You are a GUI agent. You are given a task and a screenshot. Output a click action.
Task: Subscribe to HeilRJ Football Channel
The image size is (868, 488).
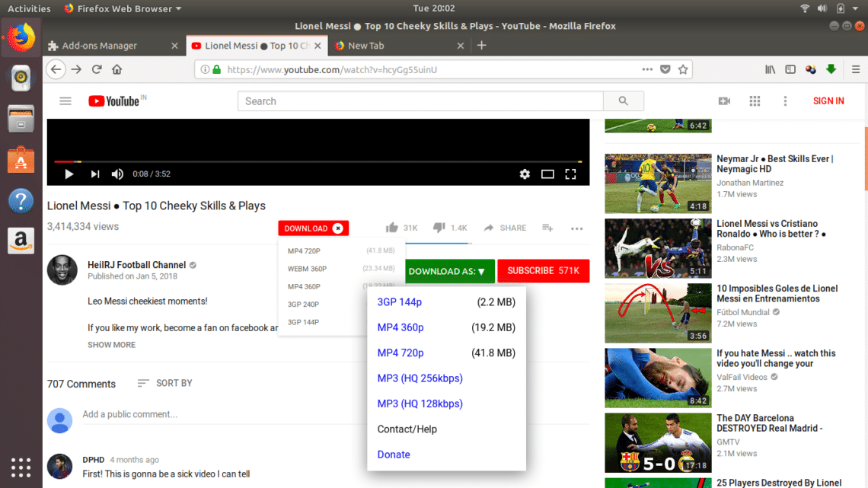(543, 270)
